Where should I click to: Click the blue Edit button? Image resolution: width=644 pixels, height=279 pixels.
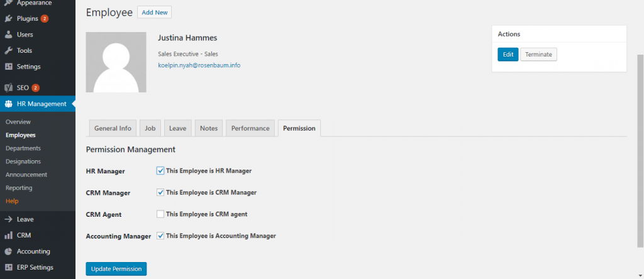pyautogui.click(x=508, y=54)
